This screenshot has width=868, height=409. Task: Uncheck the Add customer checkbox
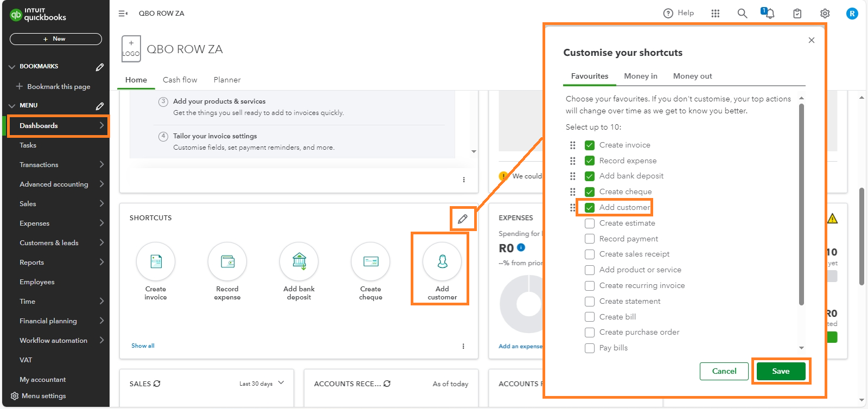coord(590,207)
